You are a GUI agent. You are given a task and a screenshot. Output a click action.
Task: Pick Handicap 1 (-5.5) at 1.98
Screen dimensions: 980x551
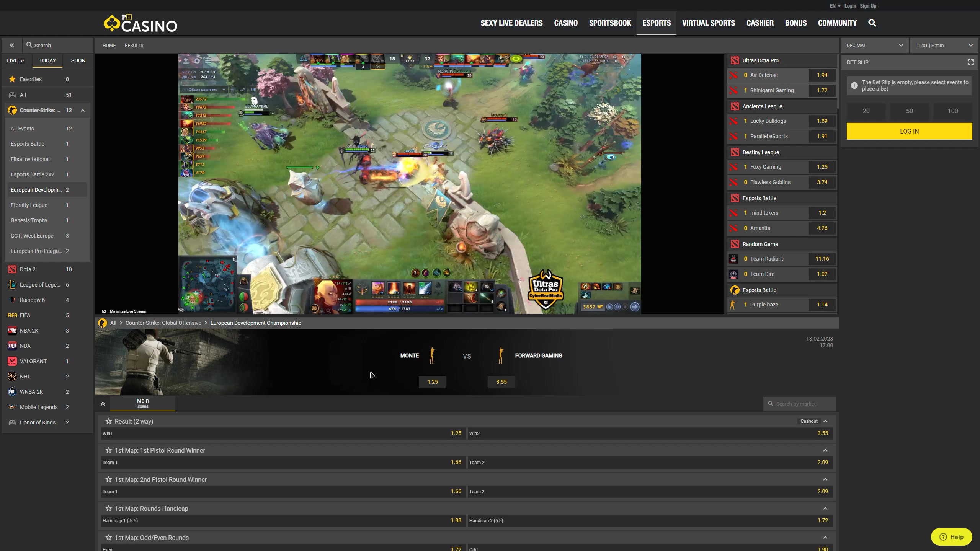coord(283,520)
